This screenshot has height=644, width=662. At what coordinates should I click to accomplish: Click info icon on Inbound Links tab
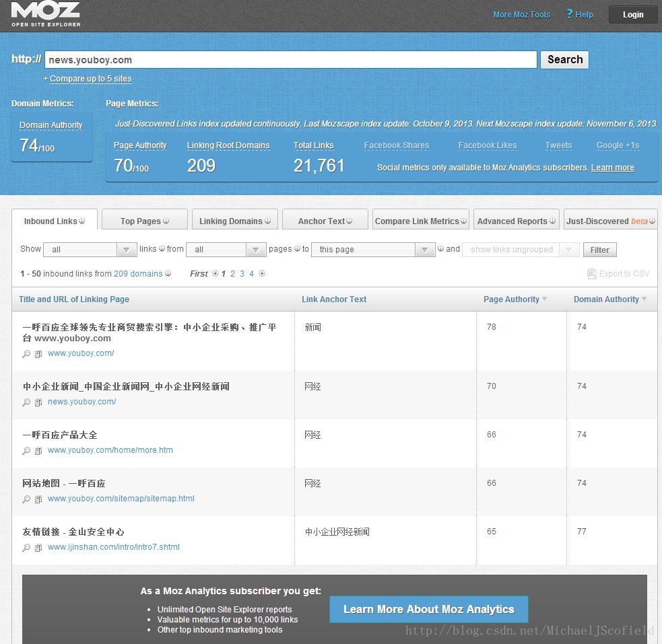point(82,221)
